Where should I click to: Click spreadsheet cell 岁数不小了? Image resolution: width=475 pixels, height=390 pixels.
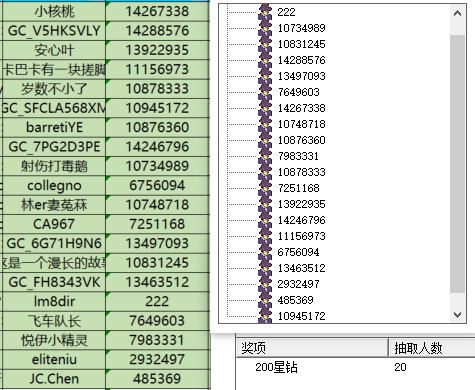tap(54, 89)
